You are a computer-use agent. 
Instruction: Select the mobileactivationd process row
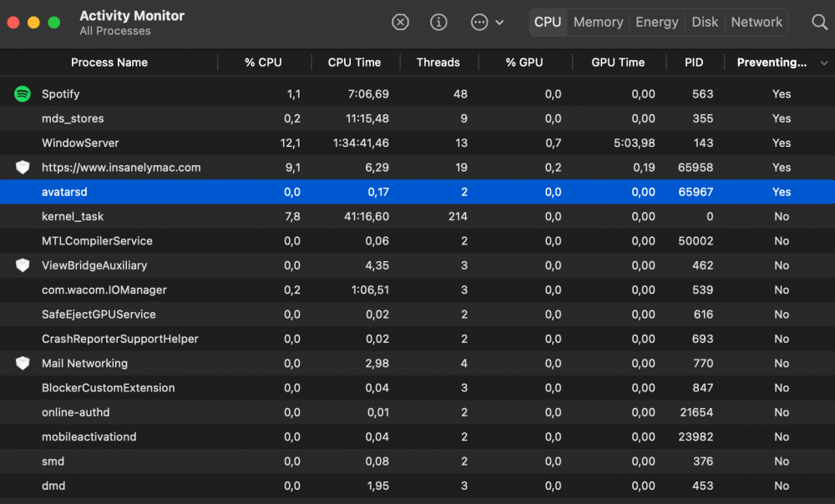417,436
